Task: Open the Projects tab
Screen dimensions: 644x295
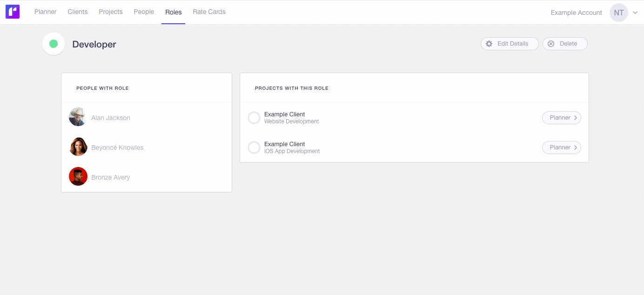Action: tap(111, 12)
